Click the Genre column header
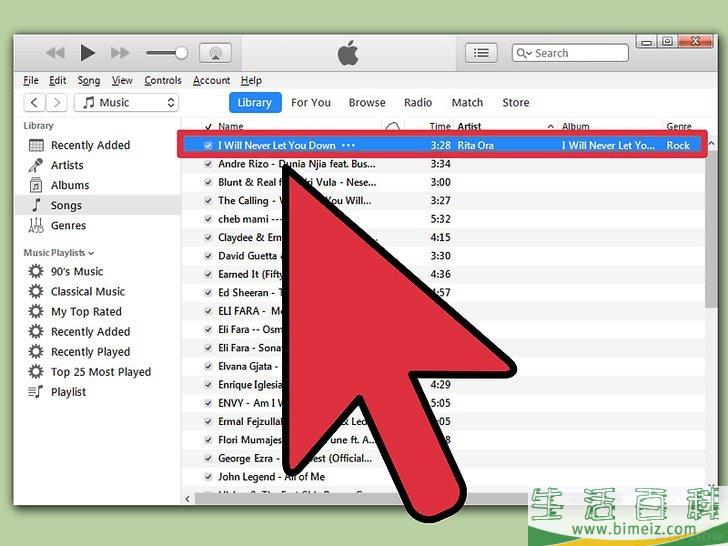This screenshot has width=728, height=546. tap(679, 126)
